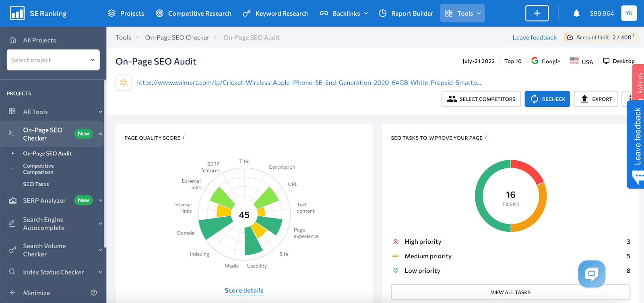
Task: Collapse the On-Page SEO Checker section
Action: pyautogui.click(x=100, y=134)
